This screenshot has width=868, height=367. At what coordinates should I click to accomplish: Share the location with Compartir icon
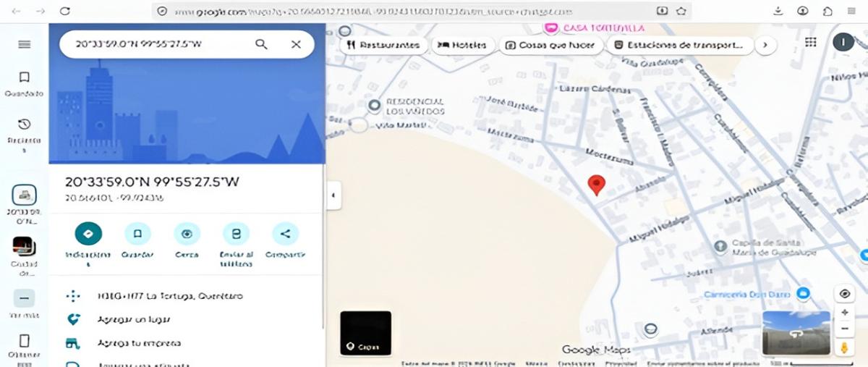click(x=285, y=234)
